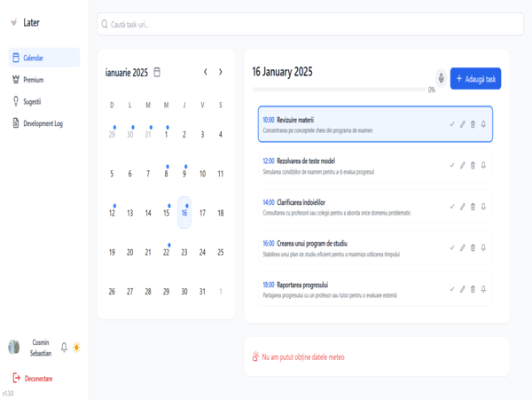Open the date picker icon beside ianuarie 2025
532x400 pixels.
point(157,72)
